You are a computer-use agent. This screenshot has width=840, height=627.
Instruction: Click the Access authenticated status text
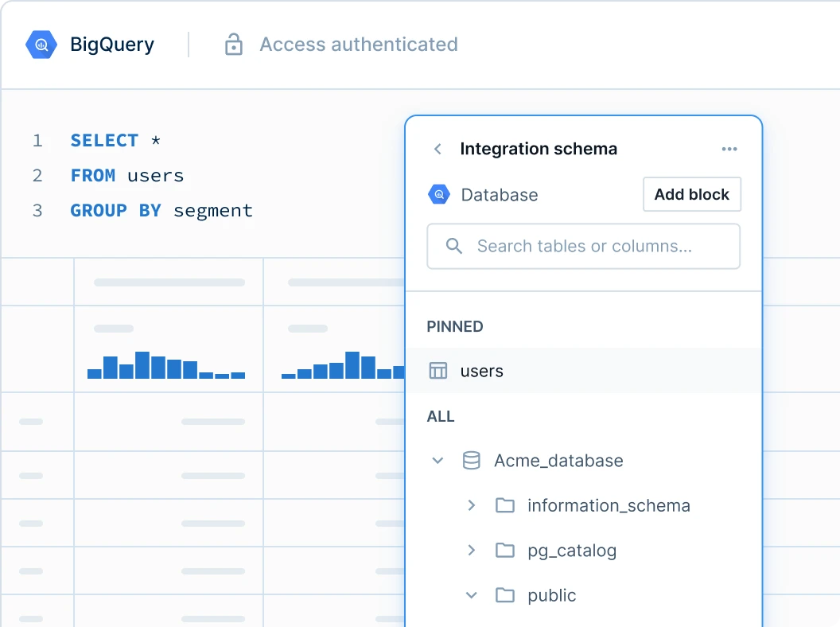[359, 45]
